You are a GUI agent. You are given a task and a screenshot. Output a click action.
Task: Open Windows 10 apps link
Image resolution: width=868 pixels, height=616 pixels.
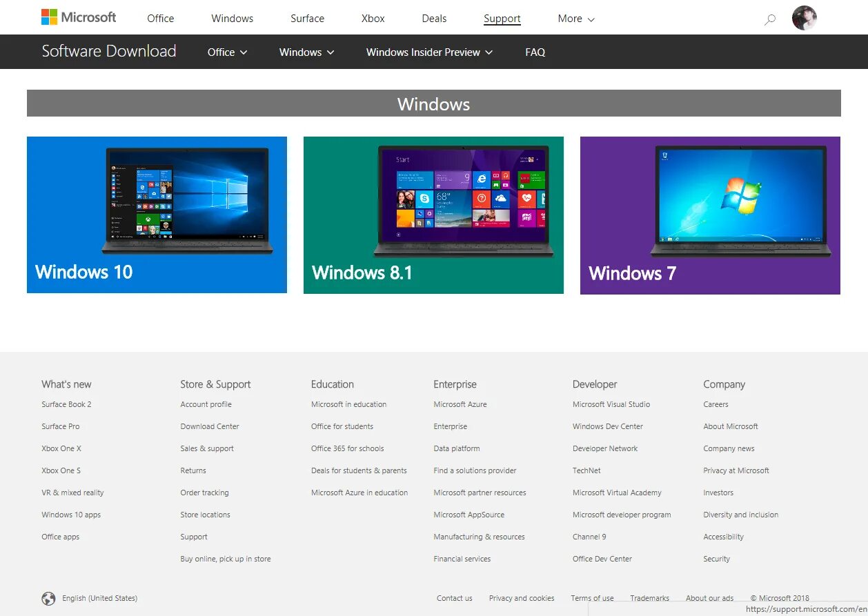pyautogui.click(x=71, y=515)
